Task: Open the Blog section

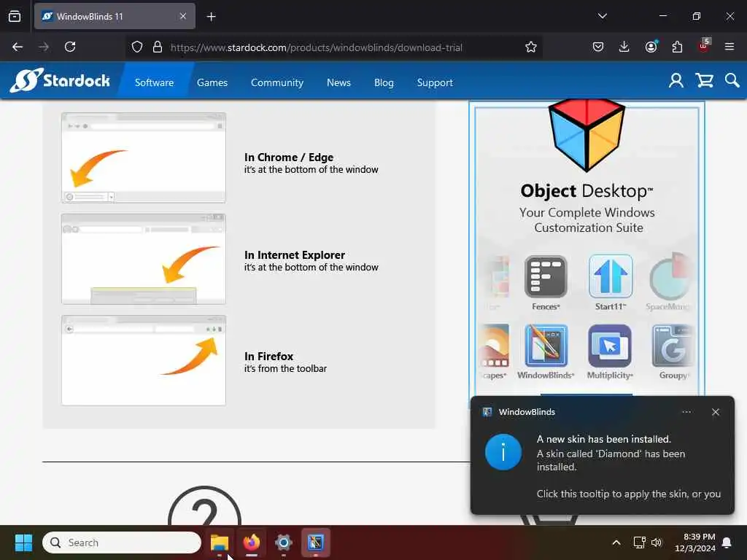Action: pos(384,82)
